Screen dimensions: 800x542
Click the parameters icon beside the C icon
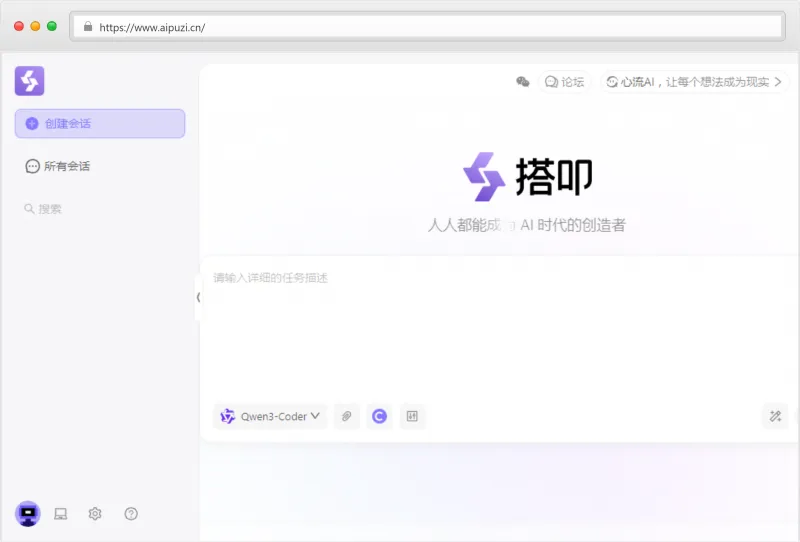tap(412, 416)
